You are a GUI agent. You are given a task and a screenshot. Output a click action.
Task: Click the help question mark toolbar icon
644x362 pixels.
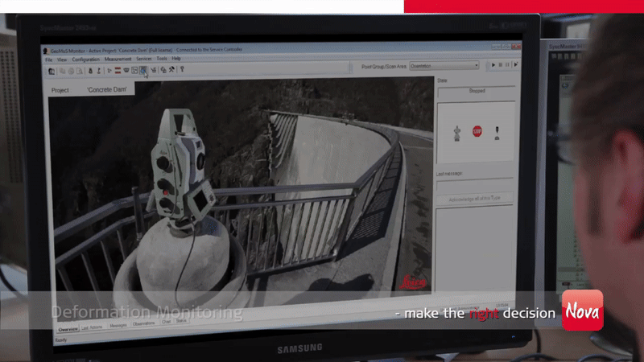coord(182,69)
